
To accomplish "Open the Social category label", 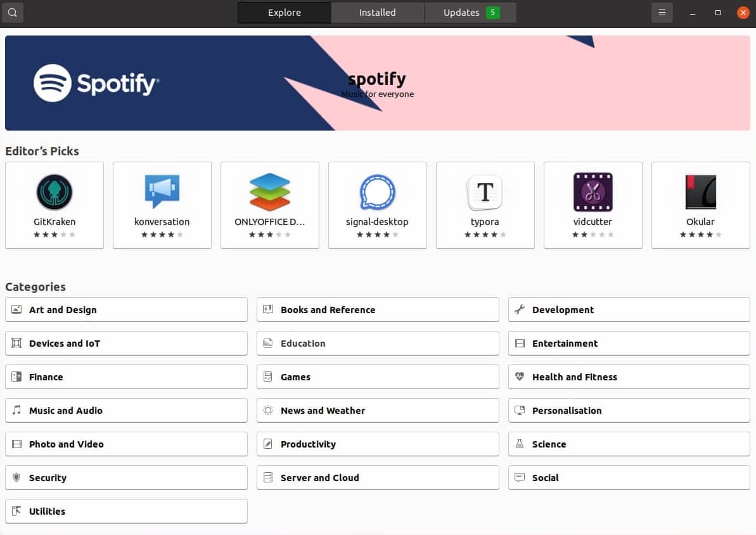I will (x=546, y=477).
